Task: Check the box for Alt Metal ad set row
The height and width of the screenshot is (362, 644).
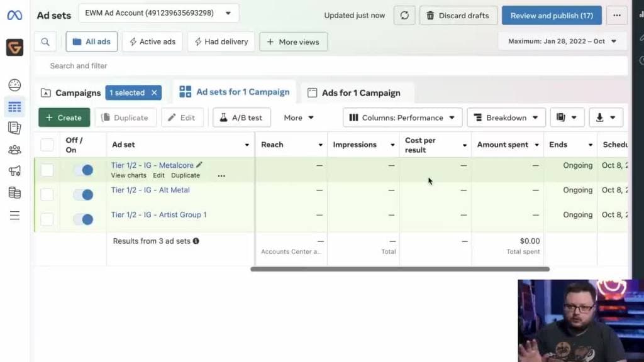Action: click(x=47, y=195)
